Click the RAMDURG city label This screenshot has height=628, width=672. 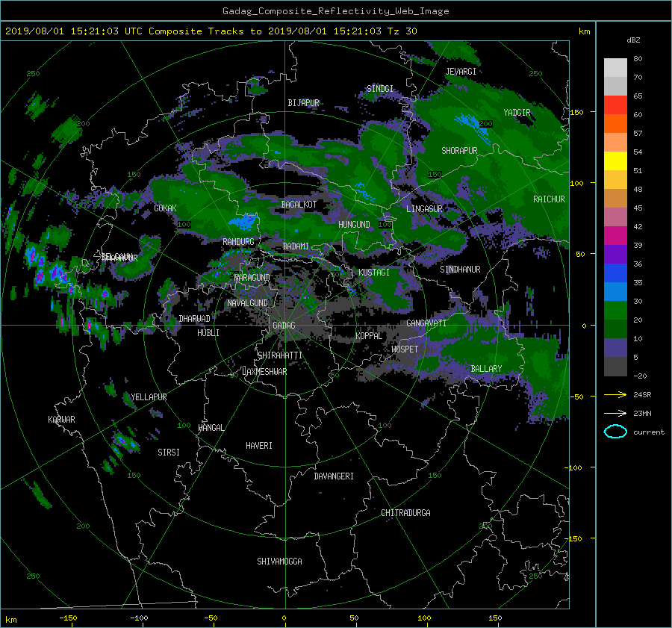tap(238, 242)
